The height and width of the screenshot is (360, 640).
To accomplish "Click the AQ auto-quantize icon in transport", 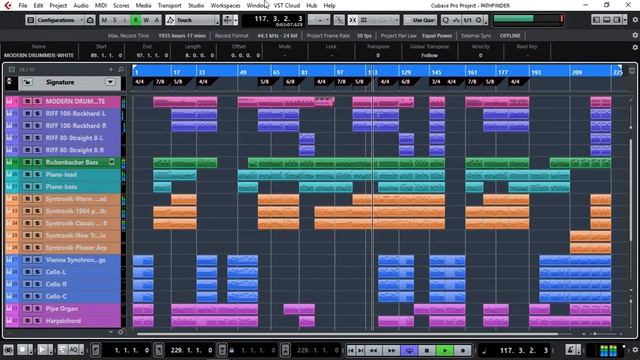I will [x=74, y=350].
